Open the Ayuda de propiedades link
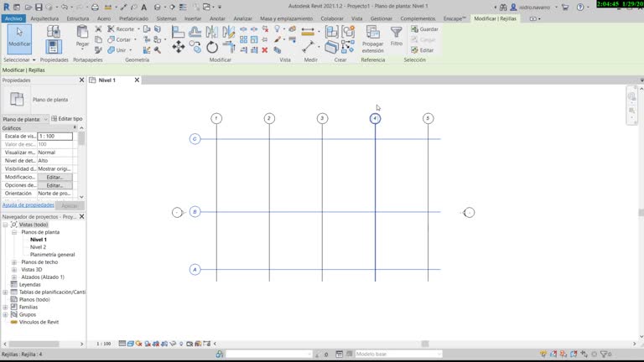This screenshot has height=362, width=644. pyautogui.click(x=28, y=204)
